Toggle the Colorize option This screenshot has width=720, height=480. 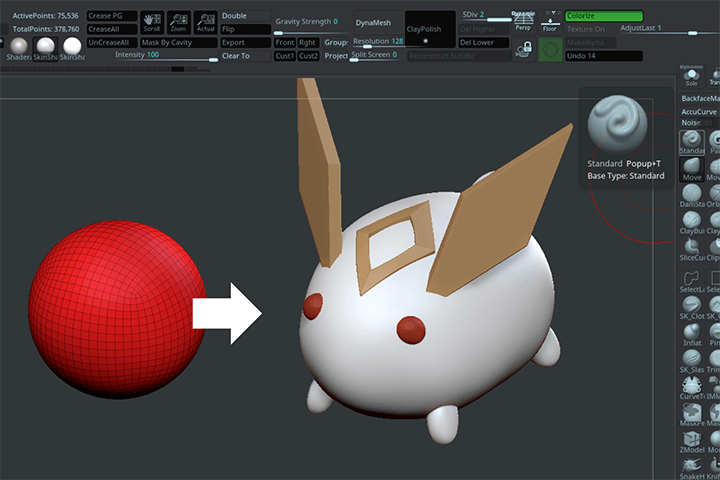(x=603, y=16)
